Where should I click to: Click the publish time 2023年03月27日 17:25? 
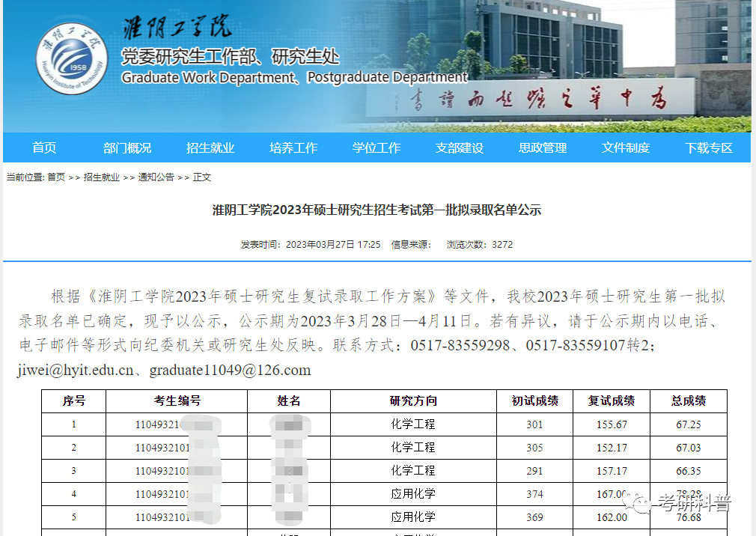(x=333, y=245)
